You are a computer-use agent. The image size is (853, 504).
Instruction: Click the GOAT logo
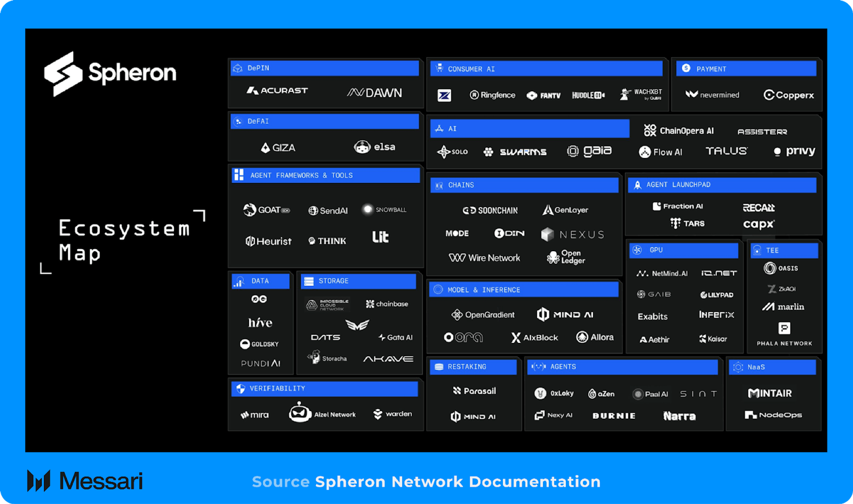point(266,210)
